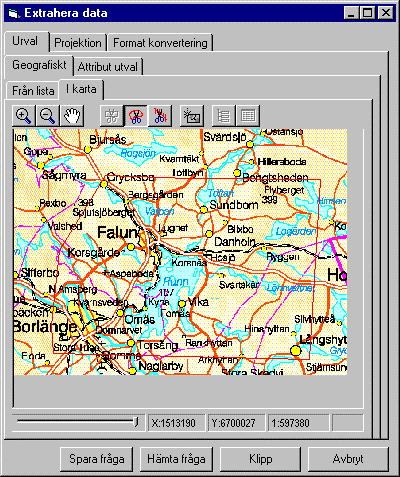Select the I karta tab

tap(81, 89)
